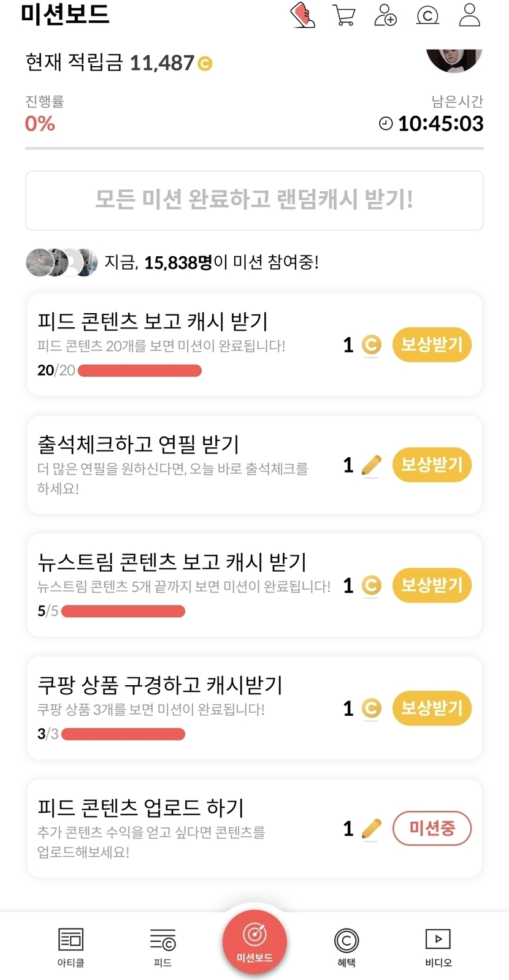
Task: Claim reward for 뉴스트림 콘텐츠 mission
Action: 432,585
